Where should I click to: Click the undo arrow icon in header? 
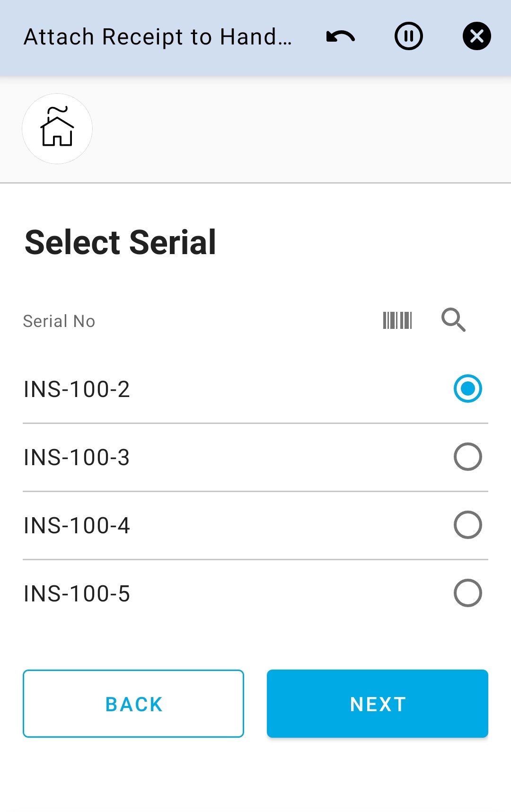(341, 36)
